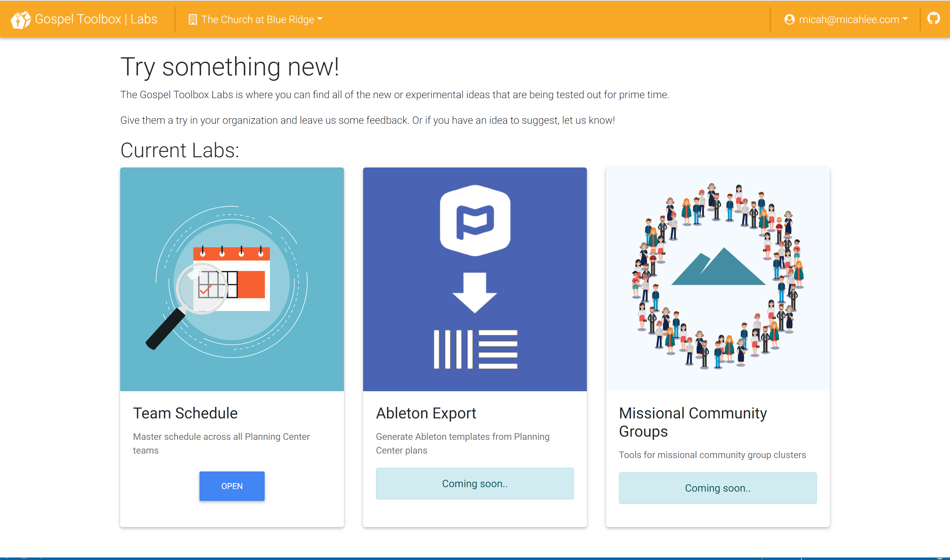Click 'The Gospel Toolbox Labs is where' intro paragraph
Screen dimensions: 950x560
click(395, 95)
